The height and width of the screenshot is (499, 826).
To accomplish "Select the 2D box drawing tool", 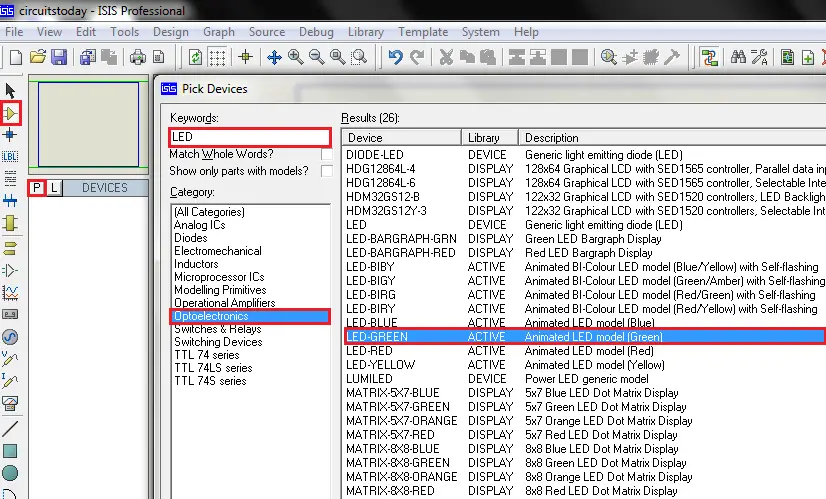I will (x=10, y=451).
